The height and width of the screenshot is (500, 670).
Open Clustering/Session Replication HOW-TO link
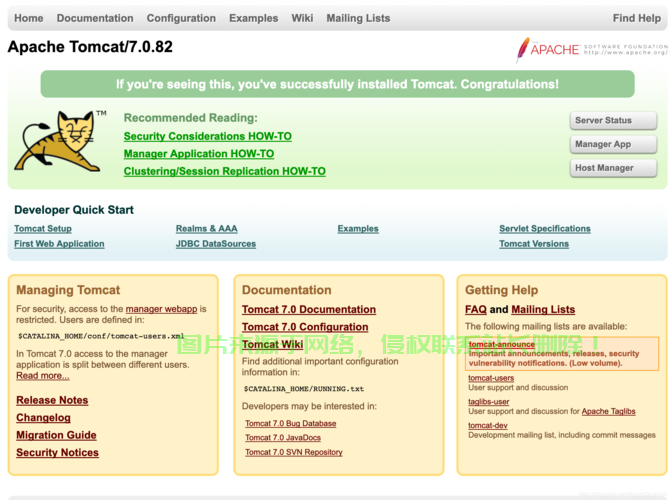[224, 171]
